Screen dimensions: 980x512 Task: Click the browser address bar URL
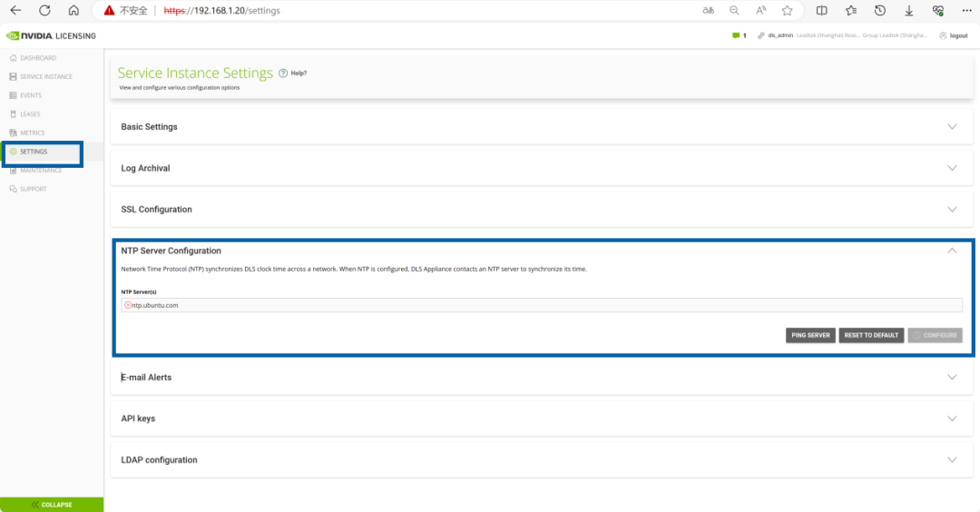[221, 10]
